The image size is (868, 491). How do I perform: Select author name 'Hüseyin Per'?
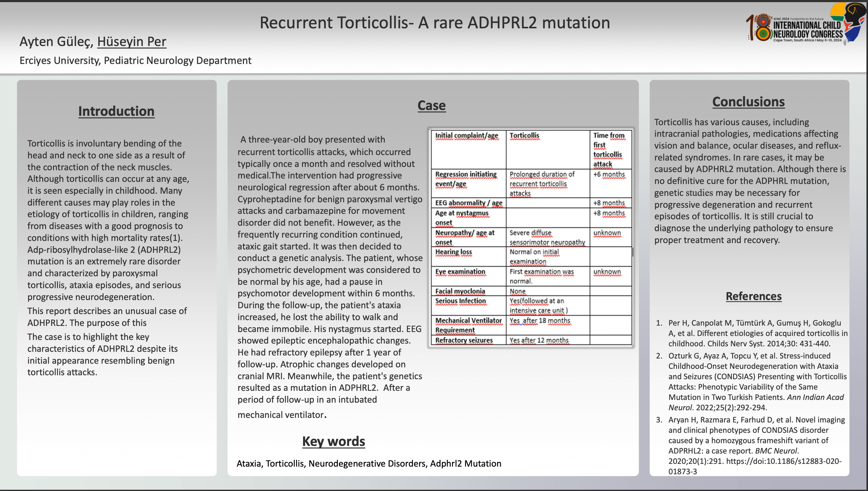pos(132,41)
